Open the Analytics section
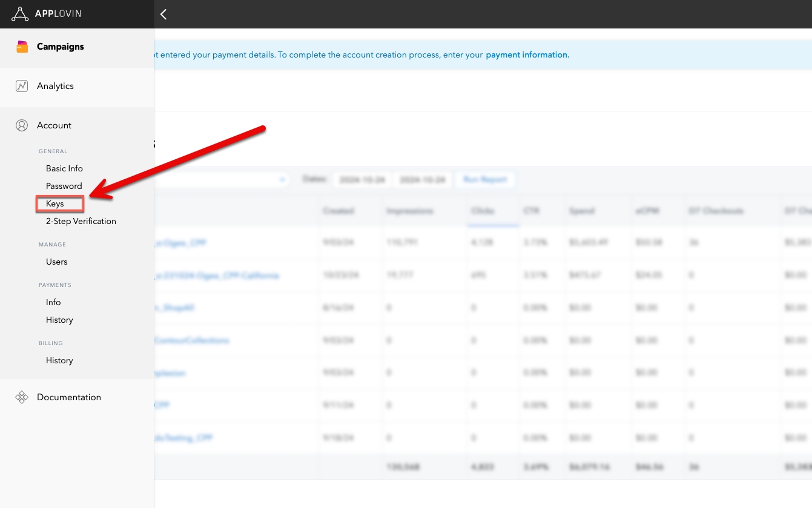Screen dimensions: 812x508 tap(55, 86)
